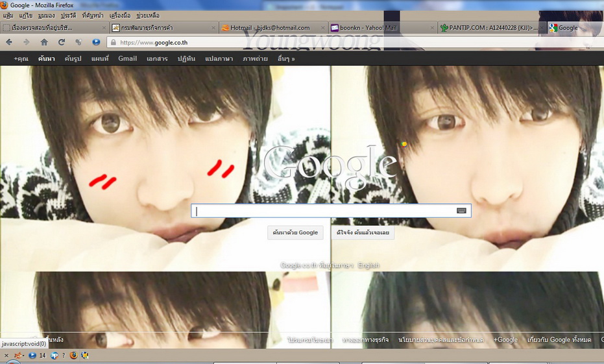This screenshot has width=604, height=364.
Task: Open เกี่ยวกับ Google ทั้งหมด footer link
Action: click(x=559, y=340)
